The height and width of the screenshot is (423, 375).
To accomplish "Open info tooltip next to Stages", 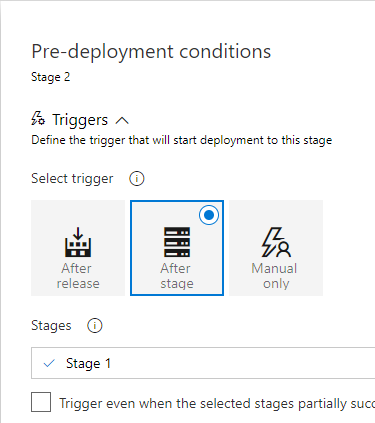I will [x=95, y=326].
